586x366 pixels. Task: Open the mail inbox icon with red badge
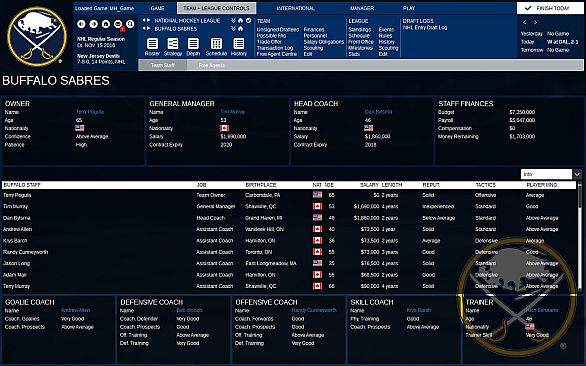click(118, 24)
